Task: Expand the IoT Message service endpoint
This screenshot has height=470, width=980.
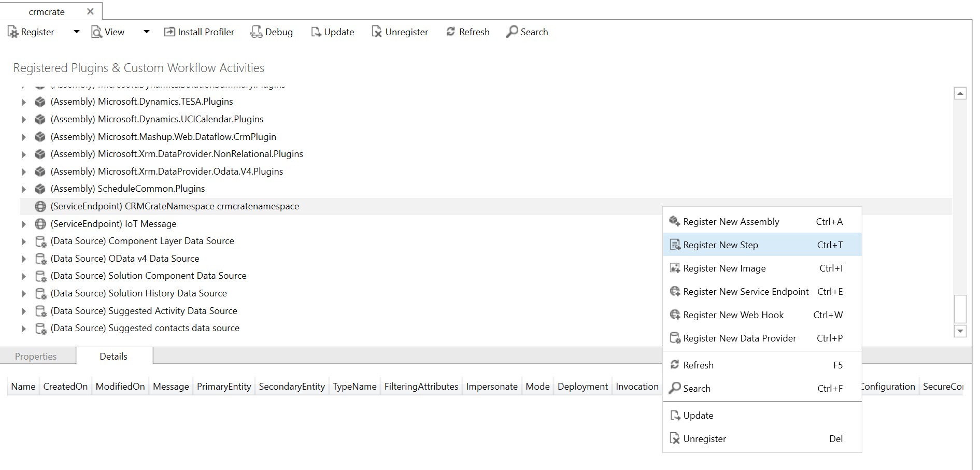Action: coord(24,223)
